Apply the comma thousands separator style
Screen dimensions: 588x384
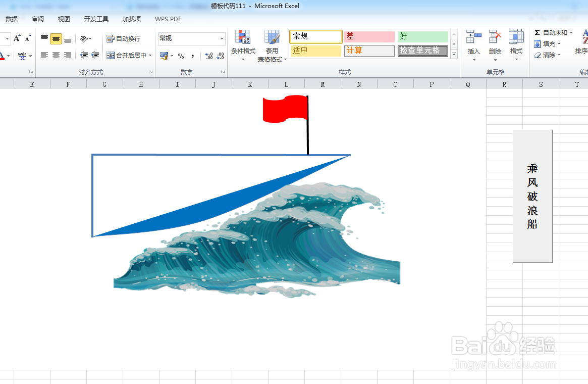click(x=192, y=56)
